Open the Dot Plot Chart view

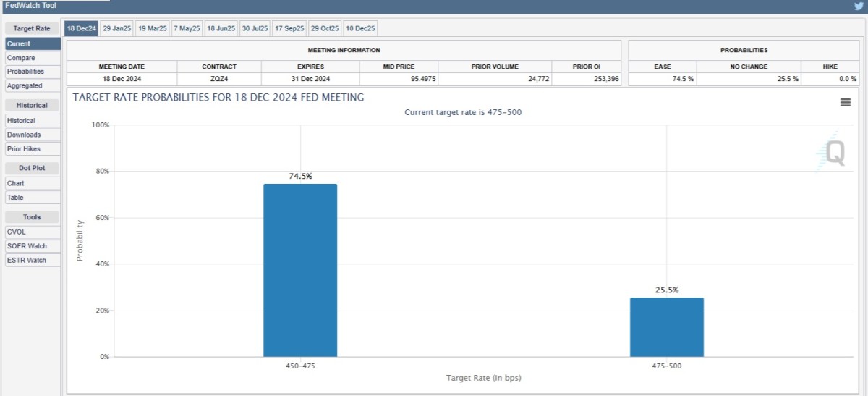click(33, 183)
